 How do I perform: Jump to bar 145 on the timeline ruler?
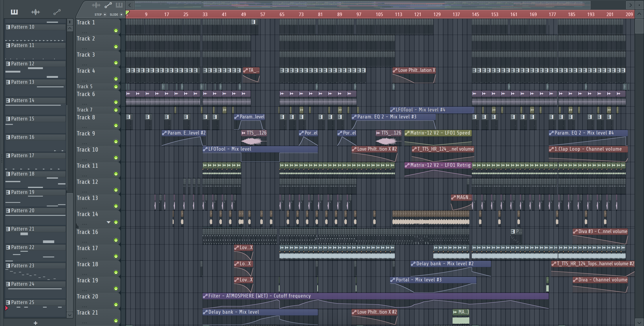475,14
